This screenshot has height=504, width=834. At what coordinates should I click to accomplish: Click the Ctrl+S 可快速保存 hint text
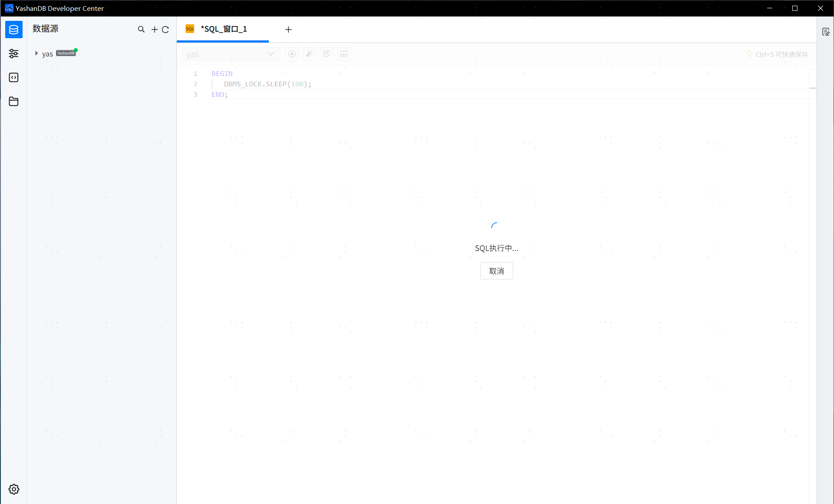[781, 54]
